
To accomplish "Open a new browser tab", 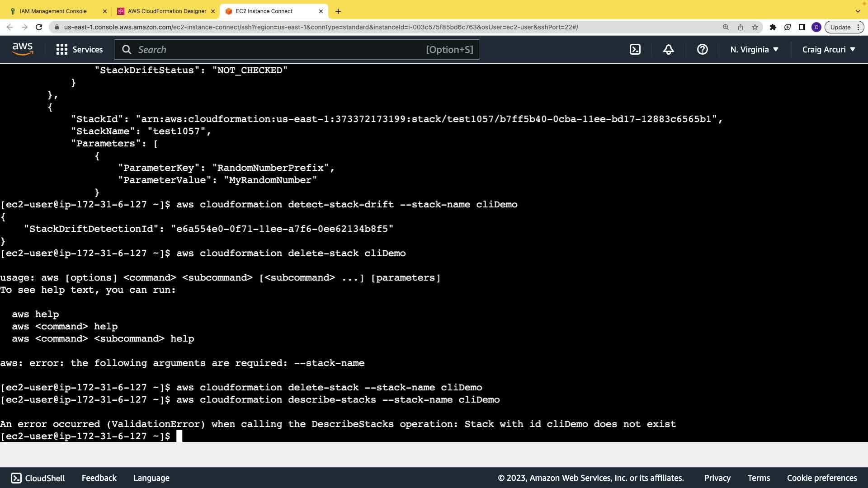I will (338, 11).
